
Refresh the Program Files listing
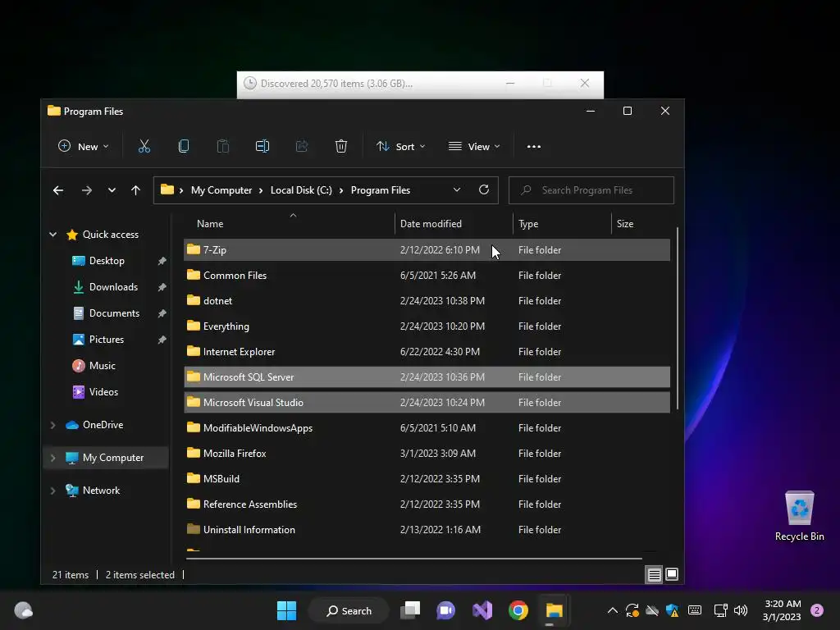point(484,189)
